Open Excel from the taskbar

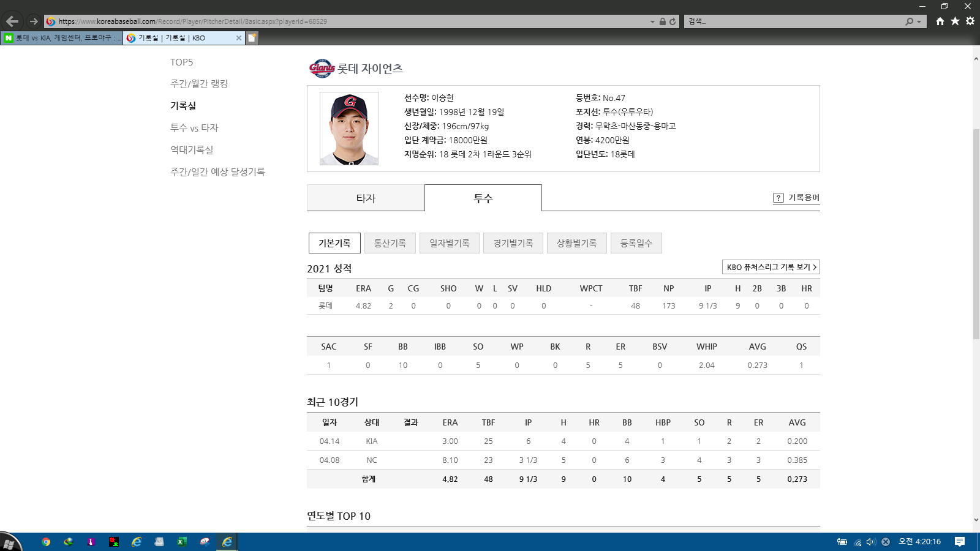coord(182,542)
